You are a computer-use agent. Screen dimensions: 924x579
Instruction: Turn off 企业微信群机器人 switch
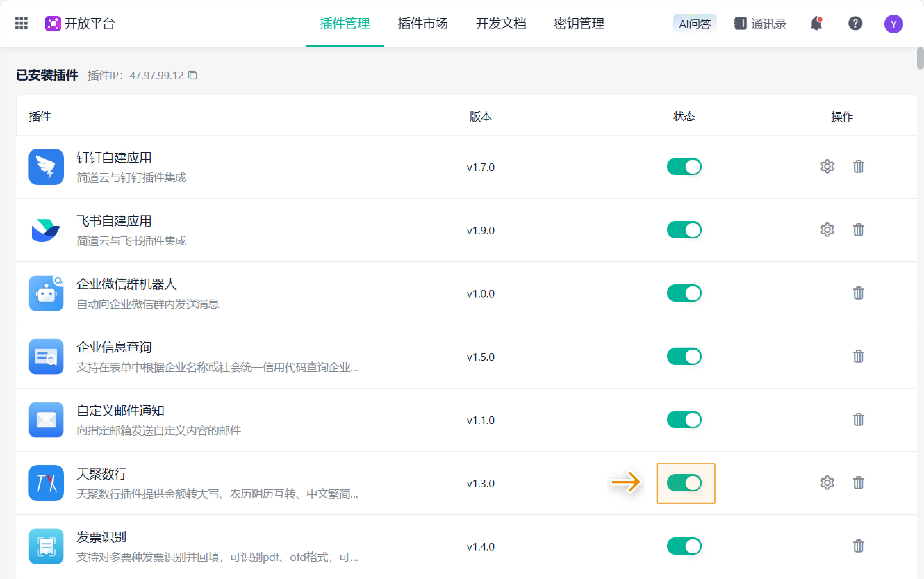[684, 293]
